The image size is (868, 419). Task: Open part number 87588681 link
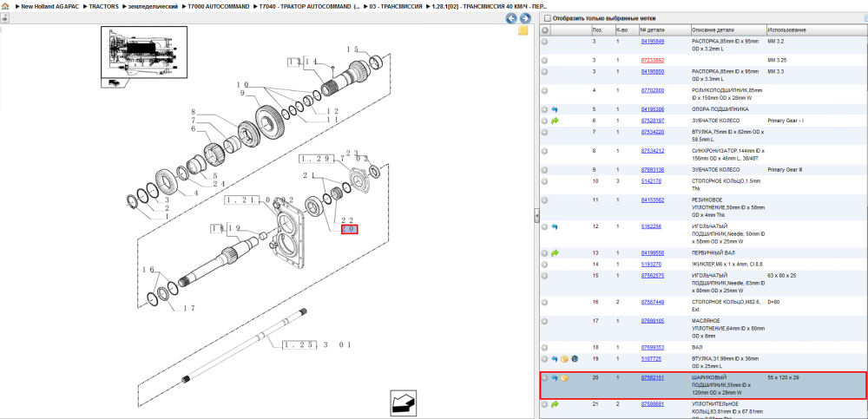[653, 404]
